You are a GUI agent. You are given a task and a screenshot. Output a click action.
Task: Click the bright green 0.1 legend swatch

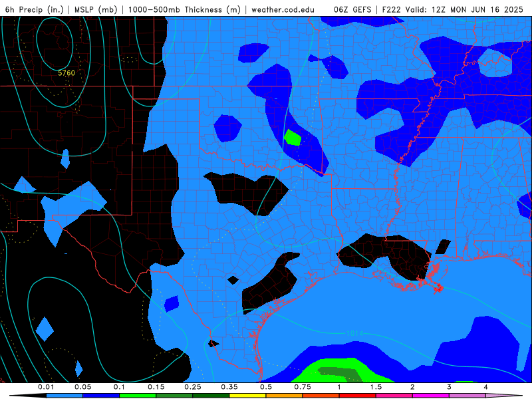pos(138,396)
